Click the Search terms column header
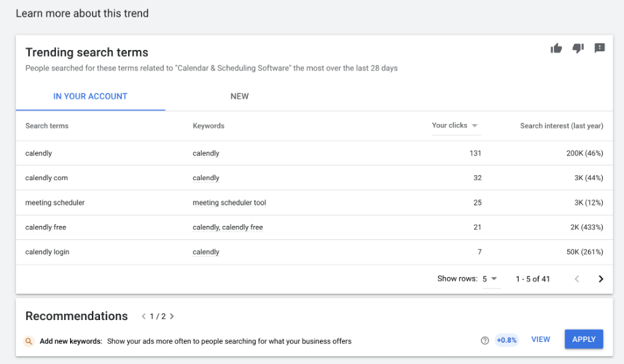Image resolution: width=624 pixels, height=364 pixels. 47,126
